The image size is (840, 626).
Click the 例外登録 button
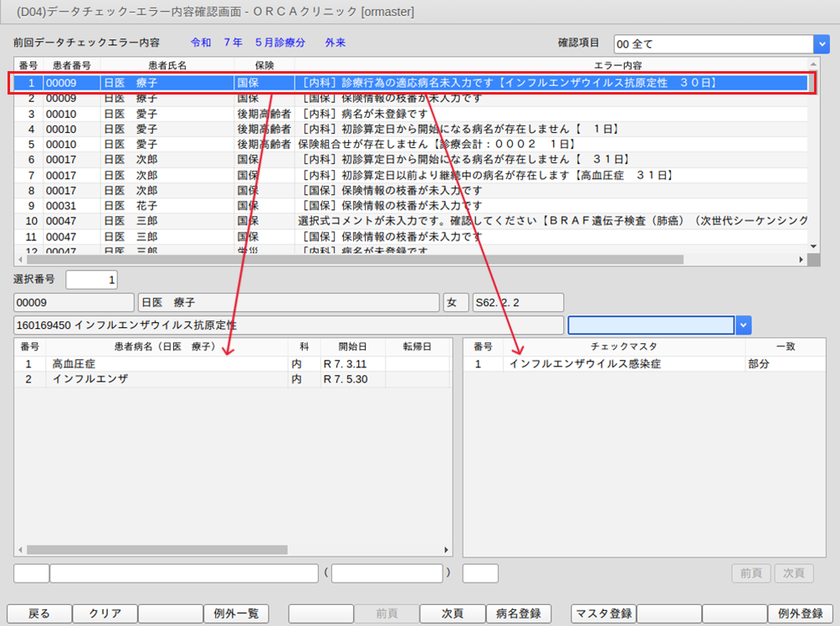pyautogui.click(x=800, y=613)
